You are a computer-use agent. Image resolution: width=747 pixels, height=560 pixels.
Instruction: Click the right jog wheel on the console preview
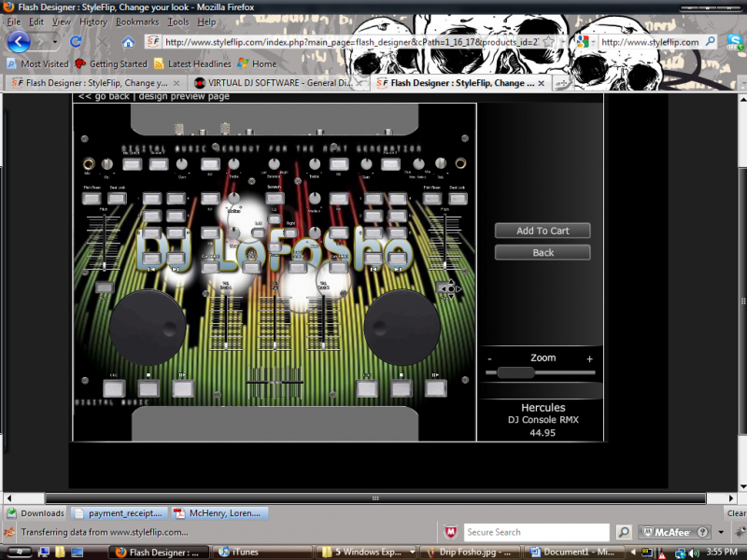[x=402, y=328]
